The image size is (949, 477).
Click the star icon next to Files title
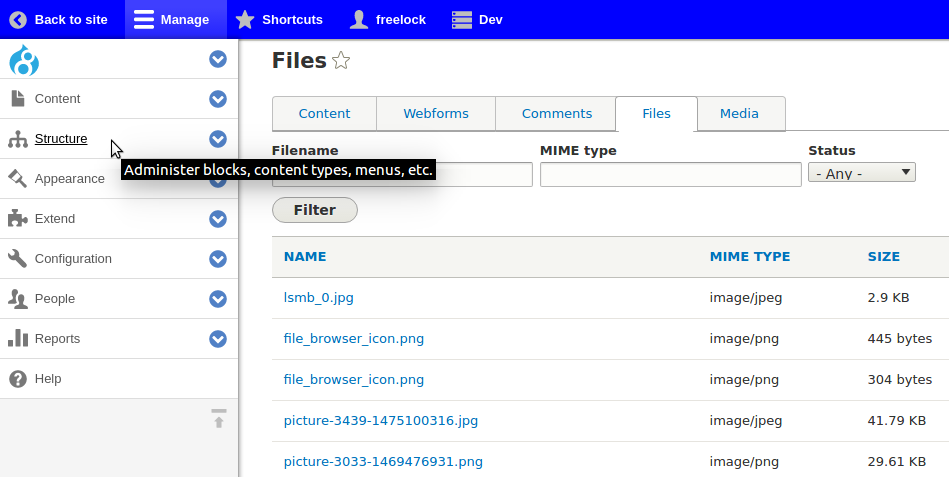click(341, 61)
